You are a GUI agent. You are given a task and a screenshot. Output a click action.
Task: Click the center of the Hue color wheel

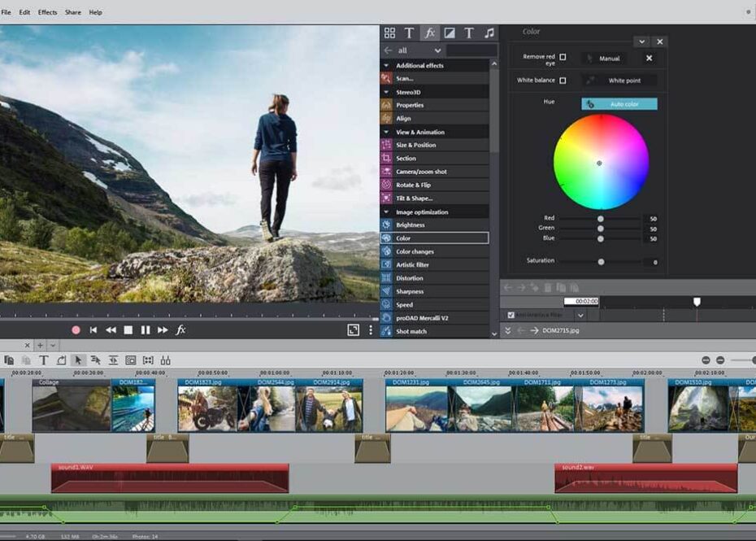pos(599,164)
